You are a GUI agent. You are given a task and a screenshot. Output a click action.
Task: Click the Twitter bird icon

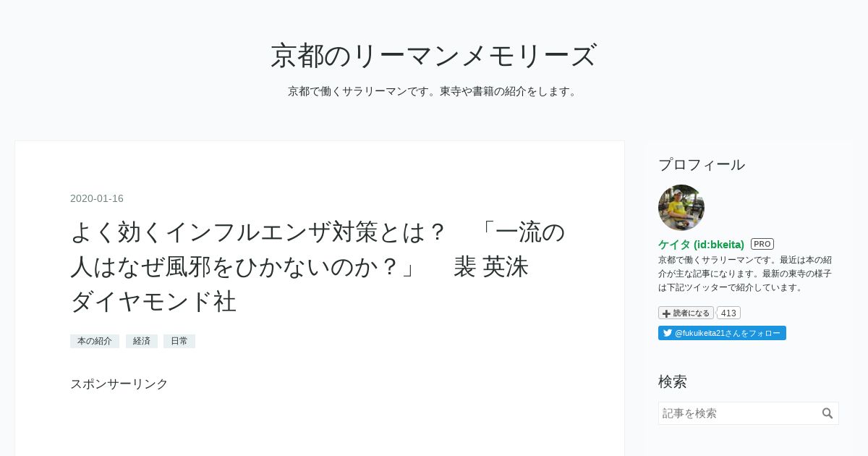tap(667, 333)
